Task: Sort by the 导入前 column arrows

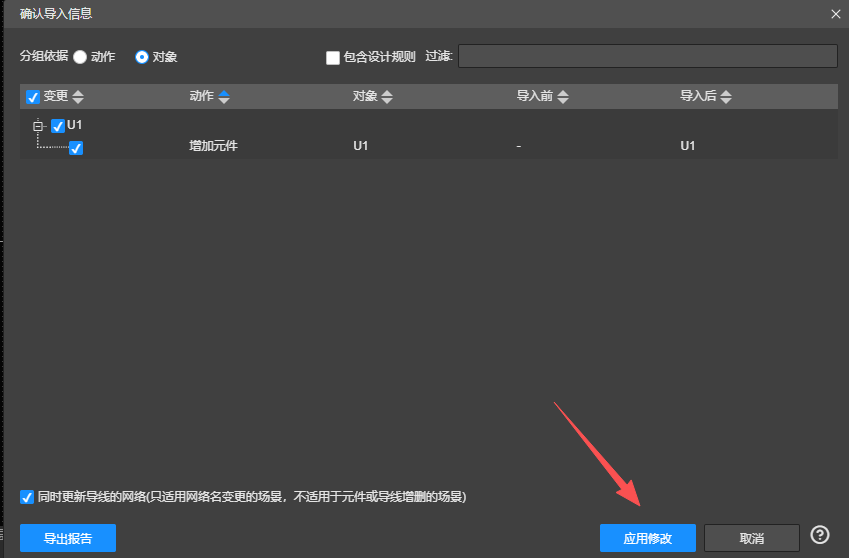Action: pos(563,97)
